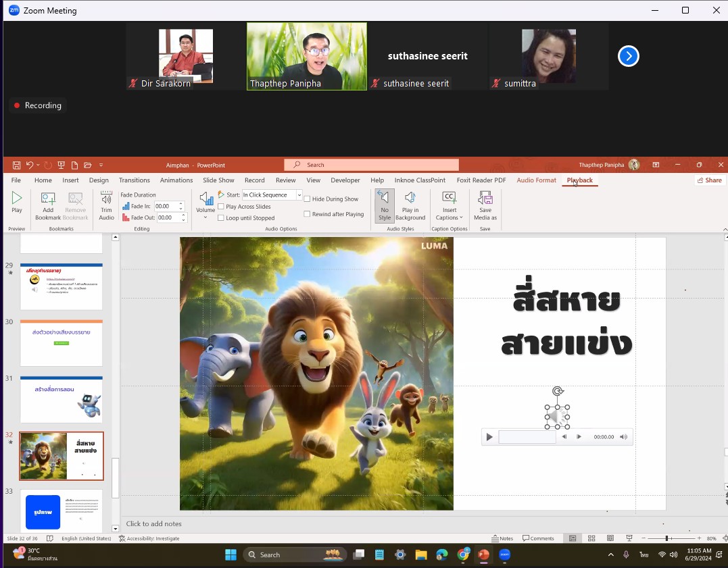The width and height of the screenshot is (728, 568).
Task: Open the Start In Click Sequence dropdown
Action: 299,195
